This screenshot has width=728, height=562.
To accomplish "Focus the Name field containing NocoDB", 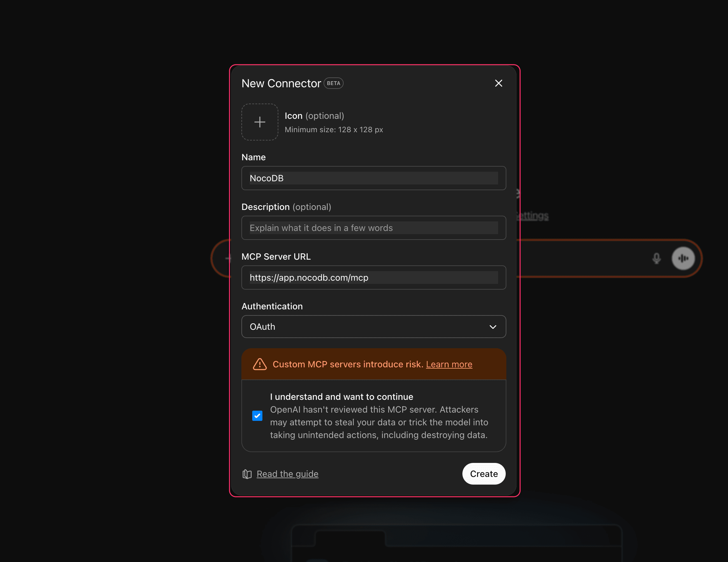I will (x=373, y=178).
